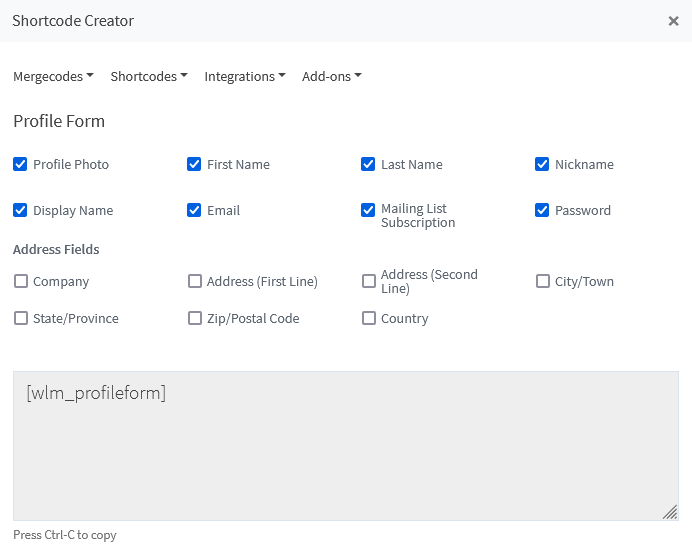The image size is (692, 551).
Task: Uncheck the First Name checkbox
Action: (x=194, y=164)
